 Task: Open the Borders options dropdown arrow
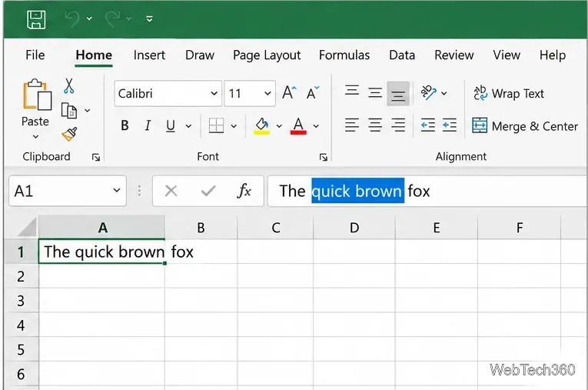pyautogui.click(x=234, y=126)
